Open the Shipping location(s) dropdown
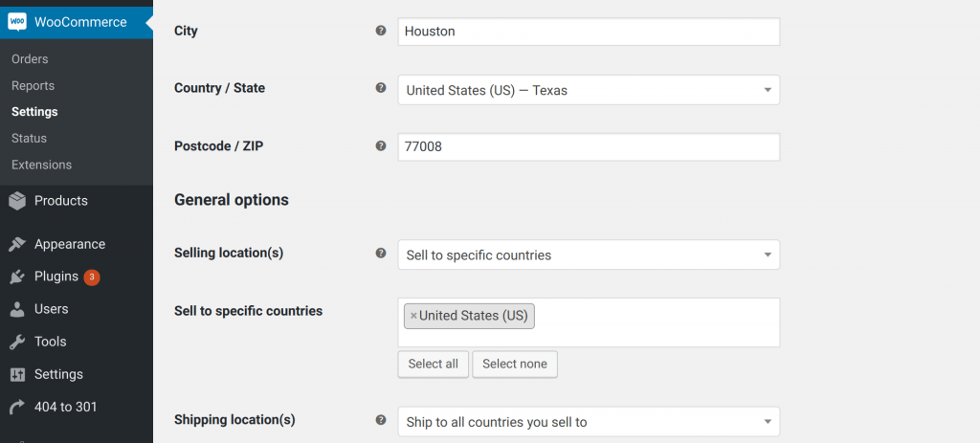 [x=588, y=422]
